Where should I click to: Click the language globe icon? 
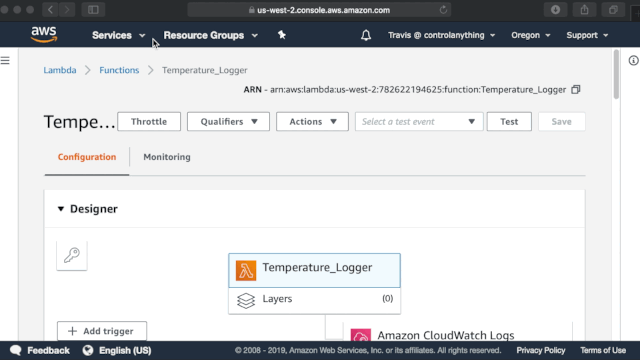pos(88,350)
